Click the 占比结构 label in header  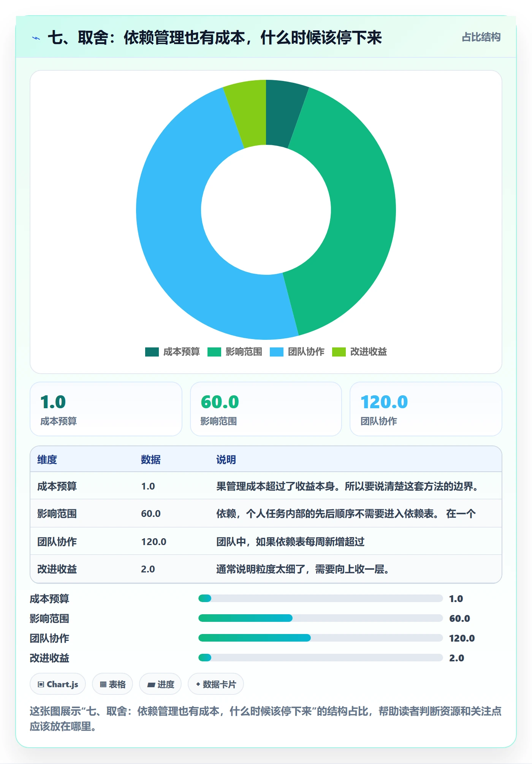[x=481, y=37]
